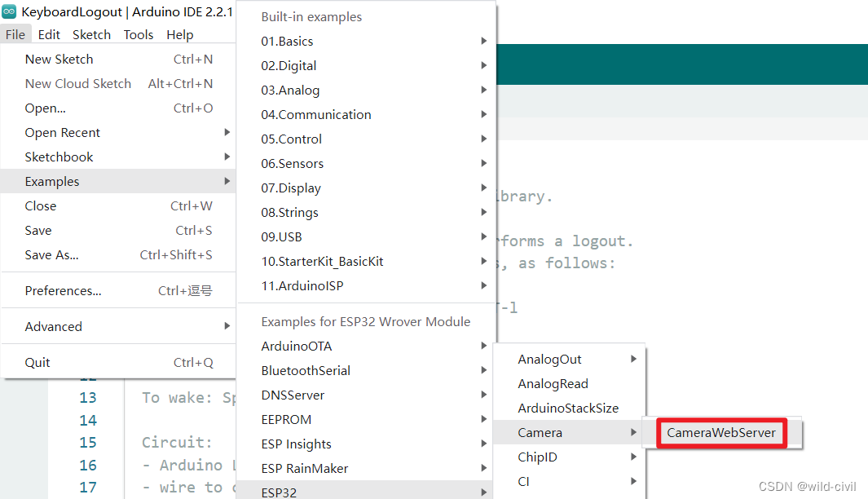The image size is (868, 499).
Task: Expand the Advanced submenu
Action: (118, 326)
